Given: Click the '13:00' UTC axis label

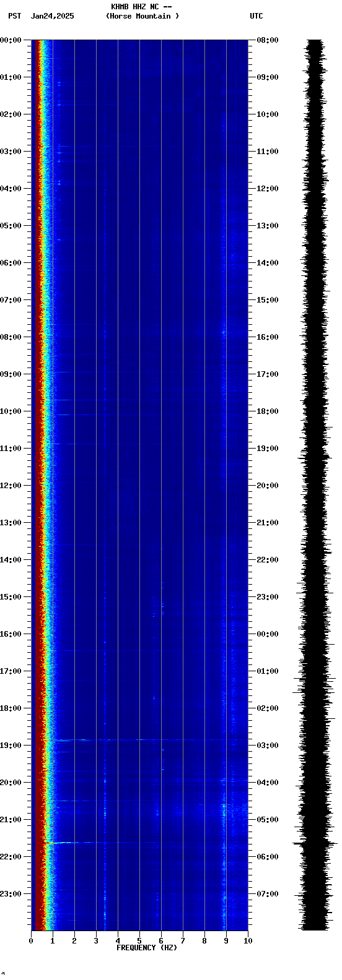Looking at the screenshot, I should tap(268, 226).
